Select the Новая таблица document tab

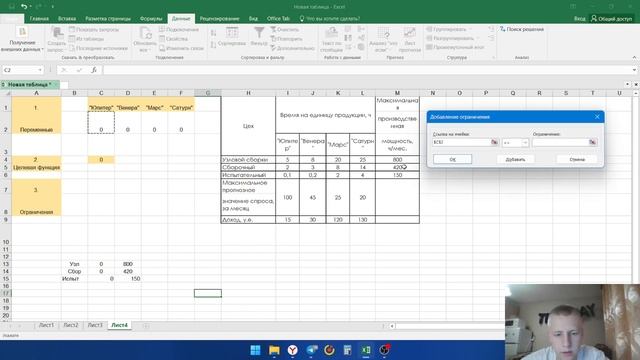(30, 84)
